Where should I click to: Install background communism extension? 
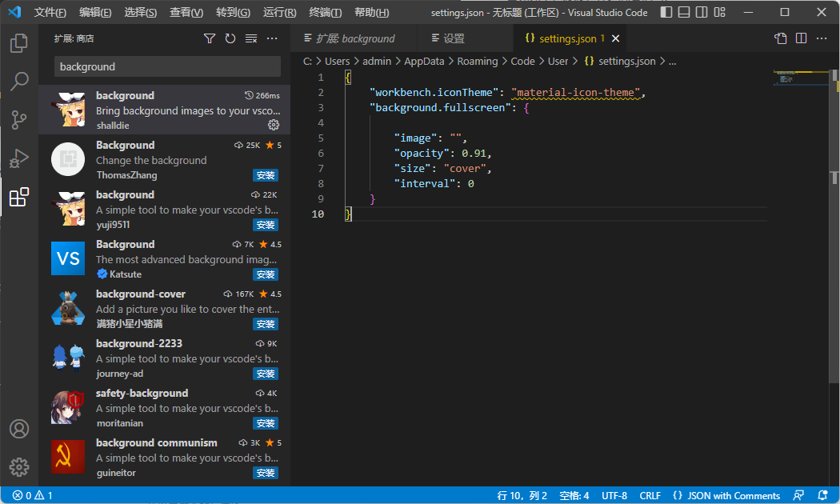pyautogui.click(x=265, y=473)
